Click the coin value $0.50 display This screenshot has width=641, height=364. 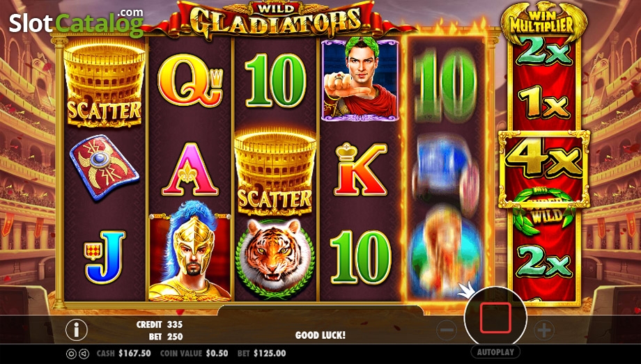click(x=194, y=354)
